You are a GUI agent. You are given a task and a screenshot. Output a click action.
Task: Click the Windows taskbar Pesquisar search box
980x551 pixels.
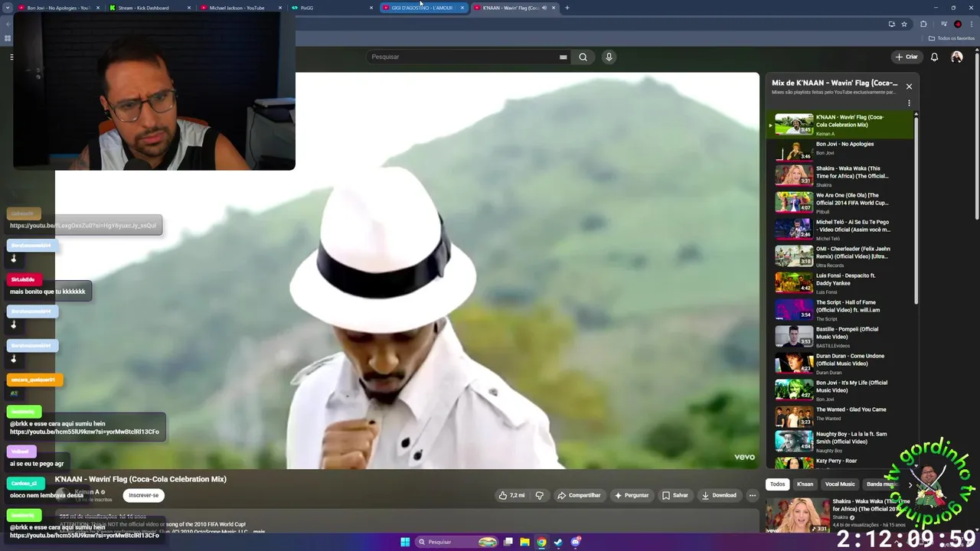click(457, 542)
